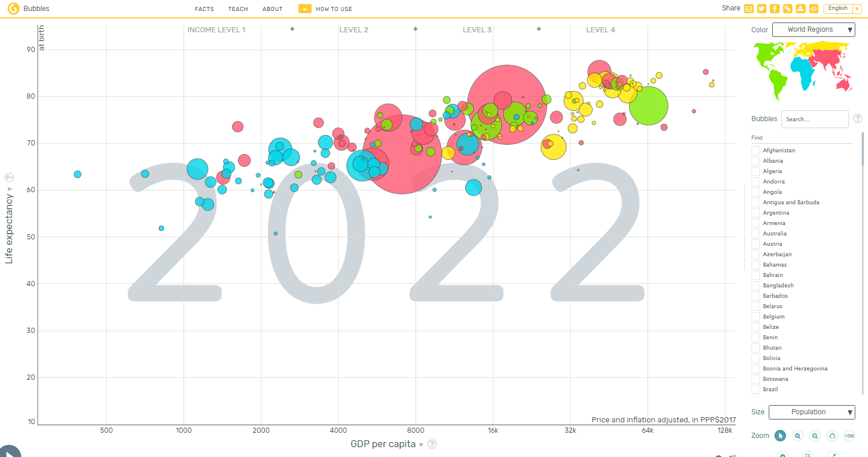The height and width of the screenshot is (457, 868).
Task: Open the ABOUT menu item
Action: pos(272,9)
